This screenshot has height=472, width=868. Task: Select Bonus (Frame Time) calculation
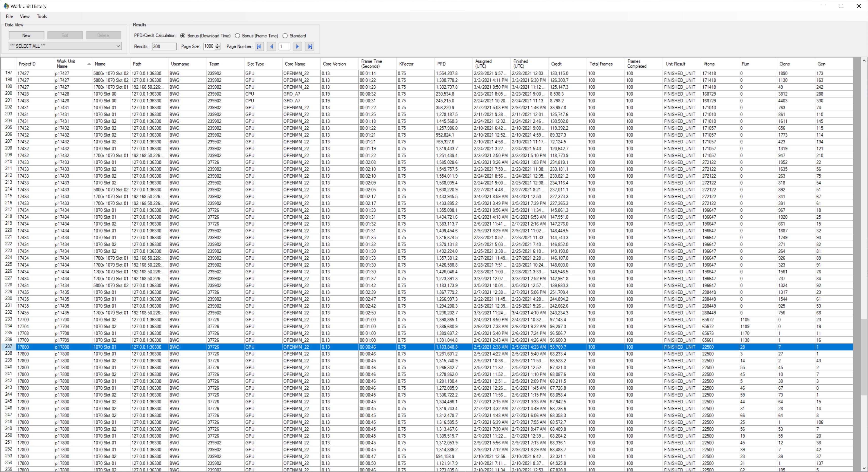238,36
